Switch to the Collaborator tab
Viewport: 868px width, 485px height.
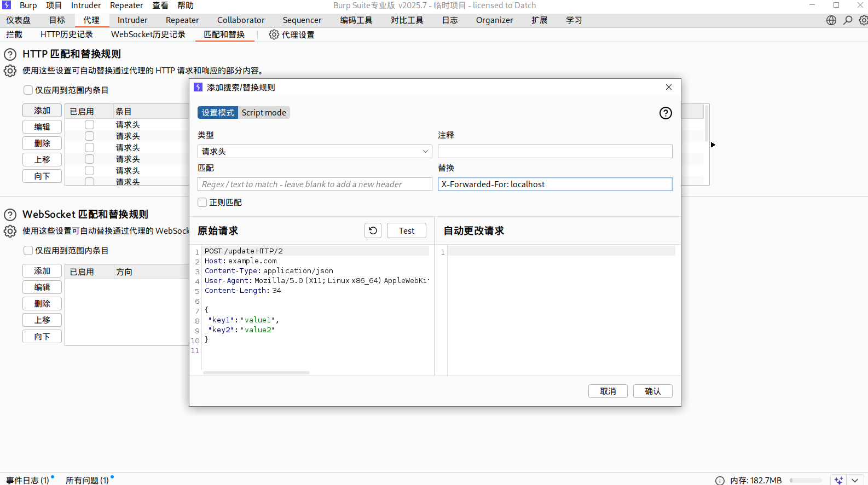[x=241, y=20]
